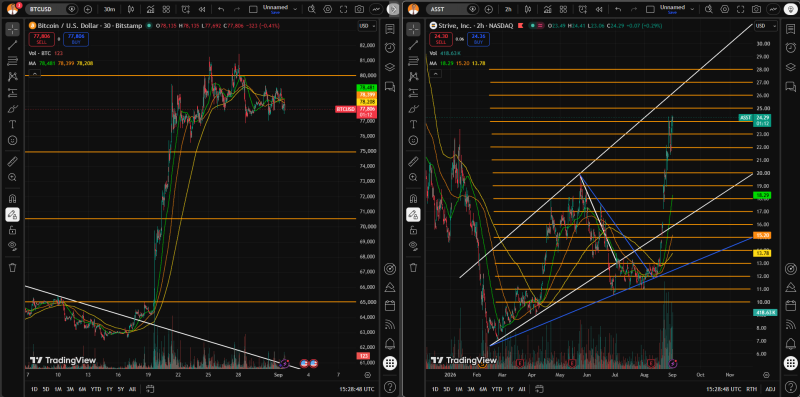Open the settings gear in left chart toolbar
The height and width of the screenshot is (397, 800).
coord(328,9)
